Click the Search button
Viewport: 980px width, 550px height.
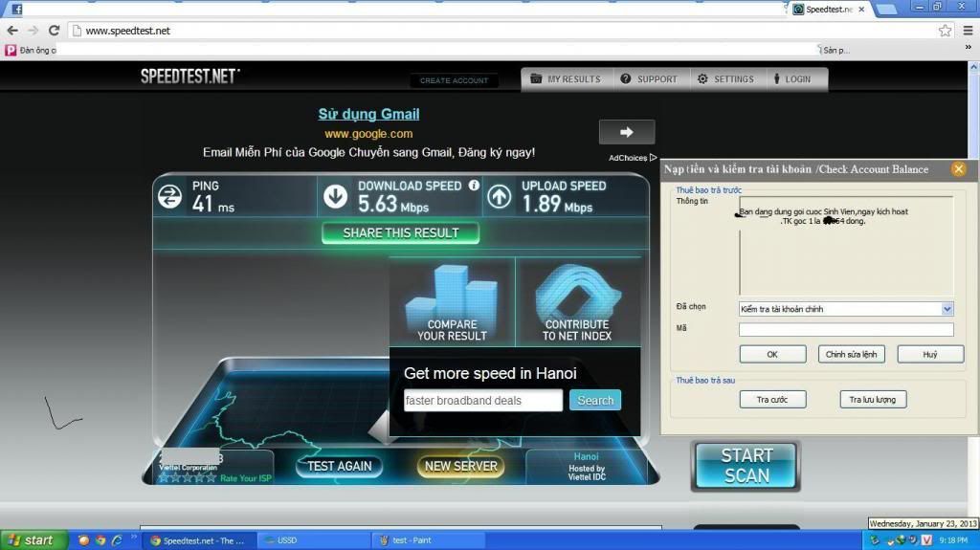click(595, 400)
